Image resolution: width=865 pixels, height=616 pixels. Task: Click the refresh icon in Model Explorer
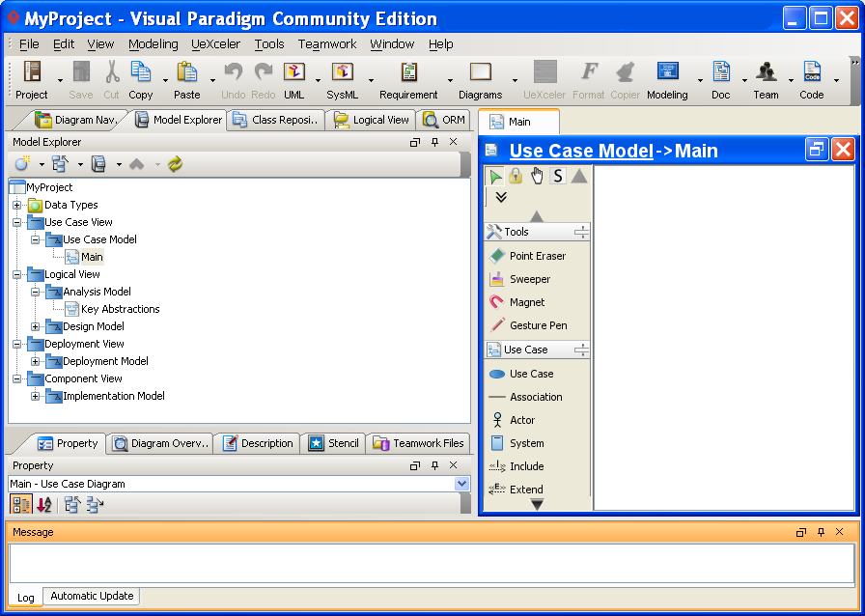point(175,164)
